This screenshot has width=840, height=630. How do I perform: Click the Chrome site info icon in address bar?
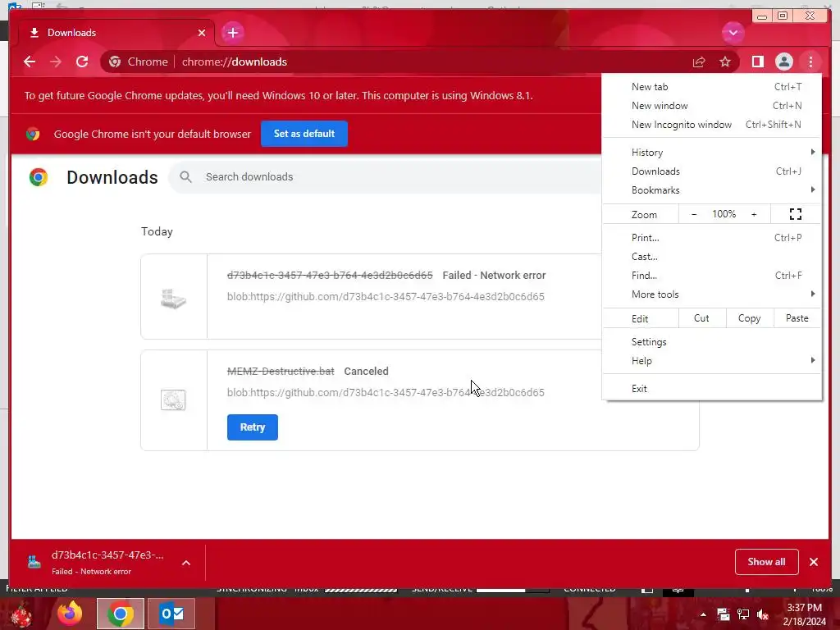(x=115, y=62)
